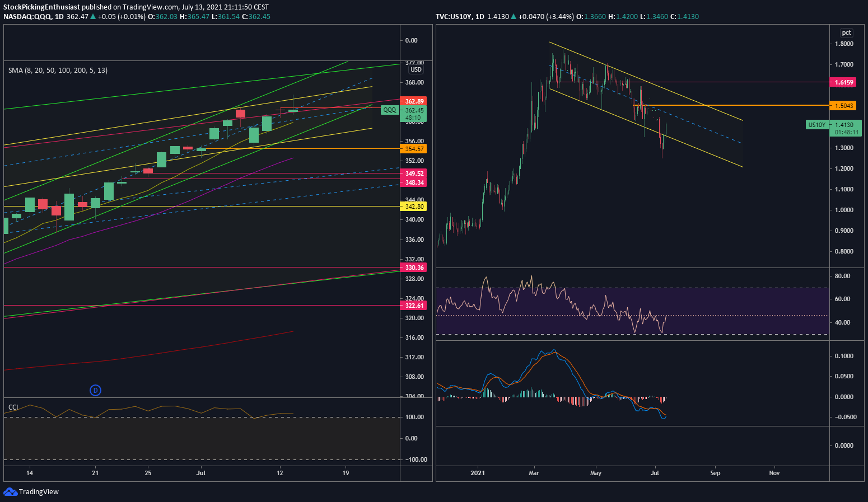Click the pink 330.36 price label

tap(414, 268)
